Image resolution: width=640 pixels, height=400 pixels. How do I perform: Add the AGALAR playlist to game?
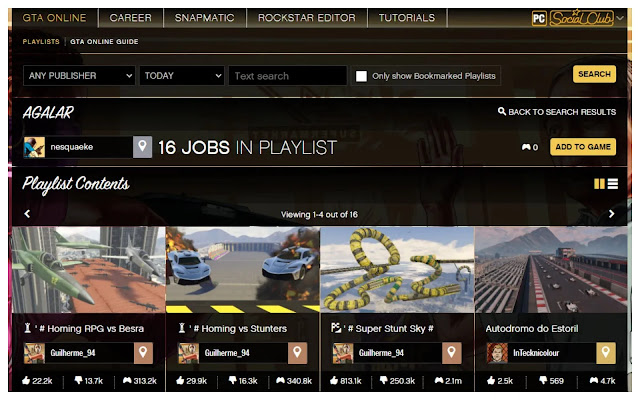583,147
